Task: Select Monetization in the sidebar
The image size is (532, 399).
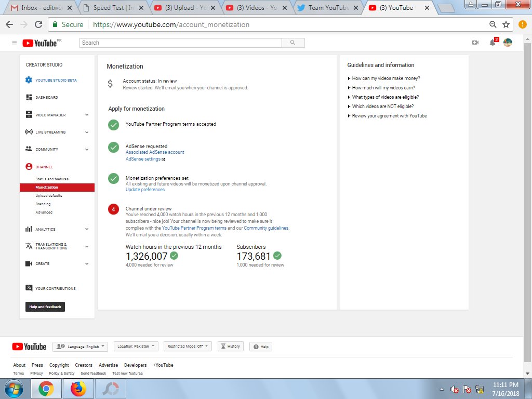Action: 57,187
